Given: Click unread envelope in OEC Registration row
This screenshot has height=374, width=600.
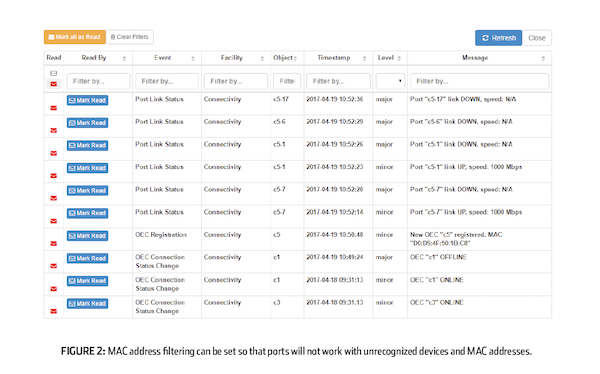Looking at the screenshot, I should 54,243.
